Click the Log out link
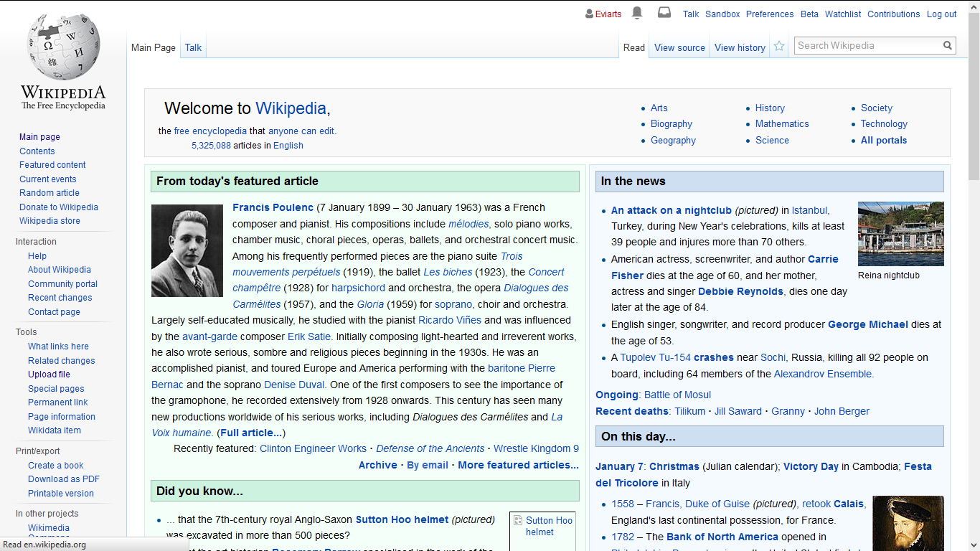The height and width of the screenshot is (551, 980). pos(941,14)
